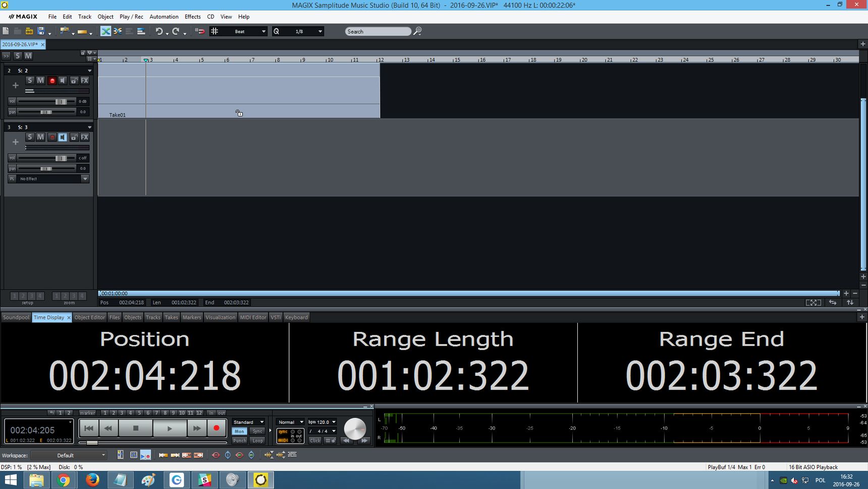The image size is (868, 489).
Task: Click the grid lock icon beside Click
Action: click(x=330, y=441)
